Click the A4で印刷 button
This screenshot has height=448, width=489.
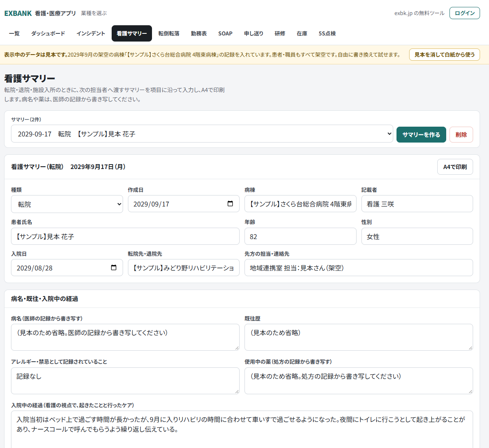click(x=455, y=167)
